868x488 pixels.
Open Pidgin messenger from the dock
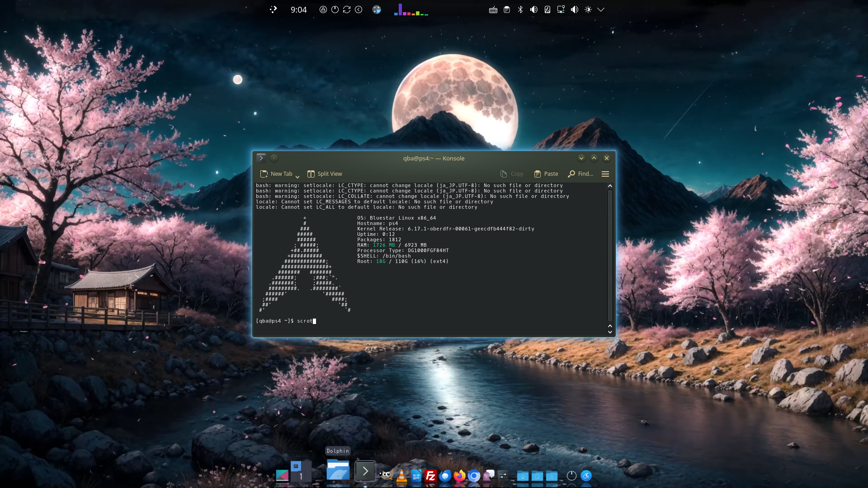(x=488, y=476)
